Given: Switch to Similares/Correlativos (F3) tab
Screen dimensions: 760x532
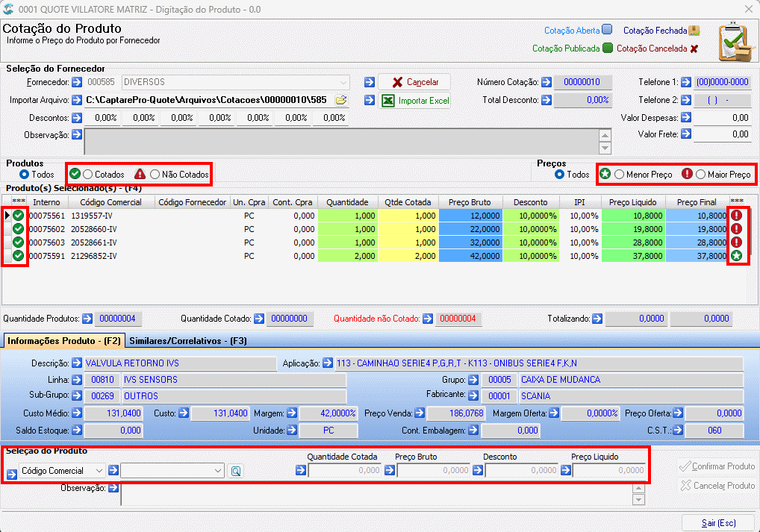Looking at the screenshot, I should (x=188, y=341).
